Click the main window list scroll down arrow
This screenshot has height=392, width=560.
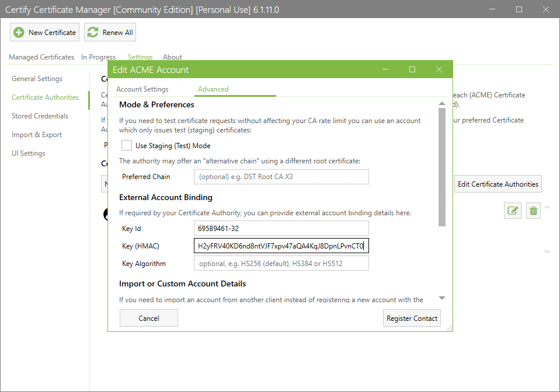point(547,252)
